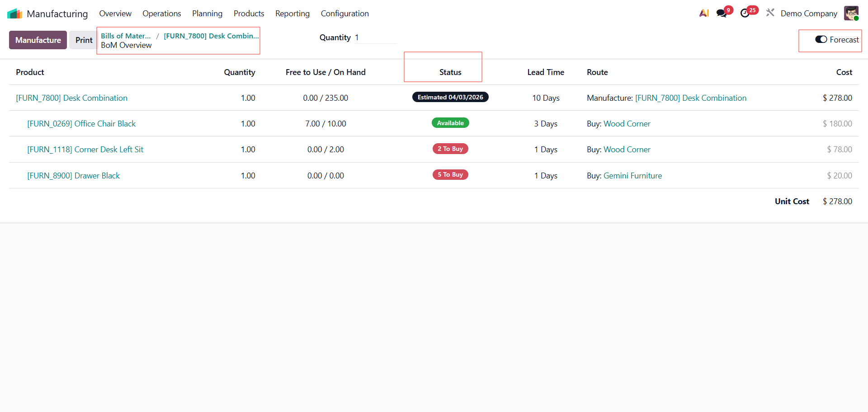Go back to Bills of Materials breadcrumb

[126, 36]
